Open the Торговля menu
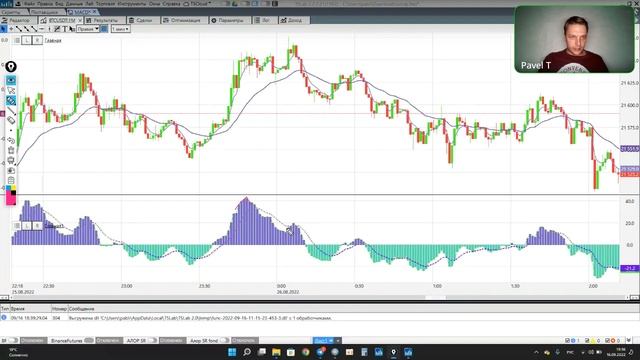640x360 pixels. click(x=104, y=4)
